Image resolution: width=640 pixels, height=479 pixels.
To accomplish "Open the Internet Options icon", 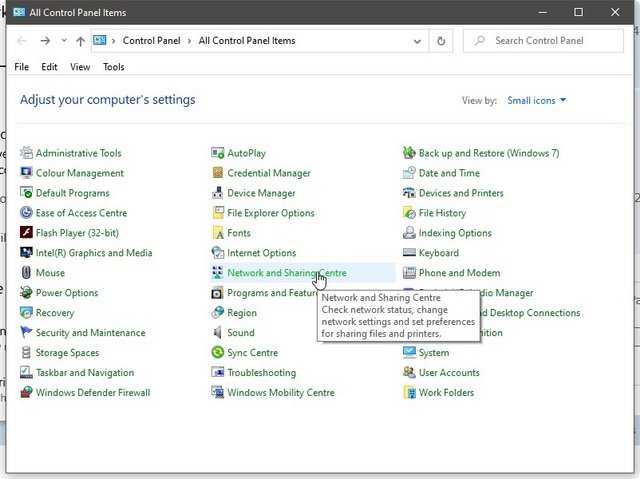I will coord(218,253).
